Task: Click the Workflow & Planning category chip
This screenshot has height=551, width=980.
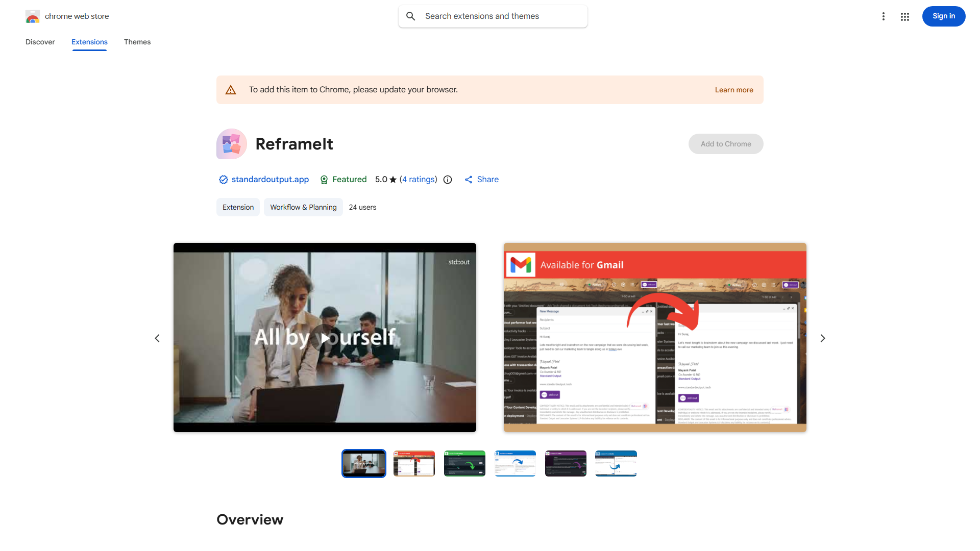Action: pyautogui.click(x=303, y=207)
